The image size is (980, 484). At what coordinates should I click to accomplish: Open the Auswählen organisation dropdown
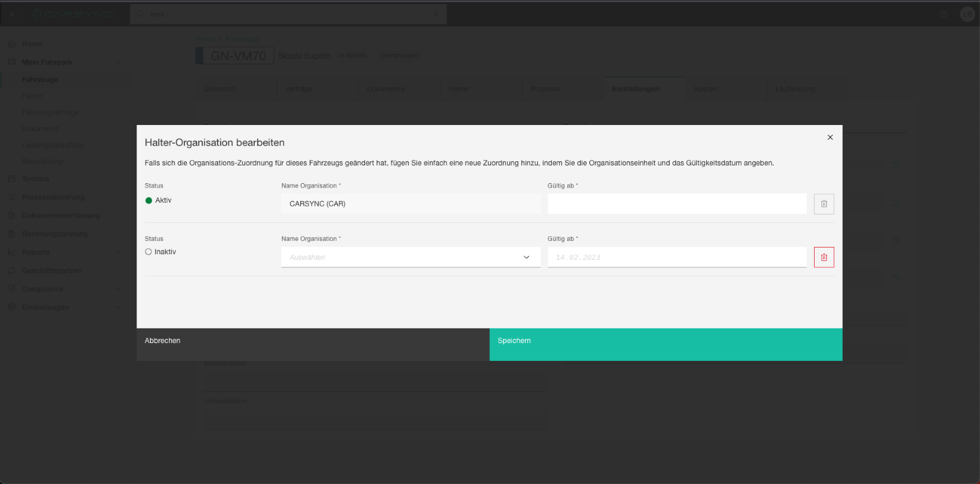(410, 257)
